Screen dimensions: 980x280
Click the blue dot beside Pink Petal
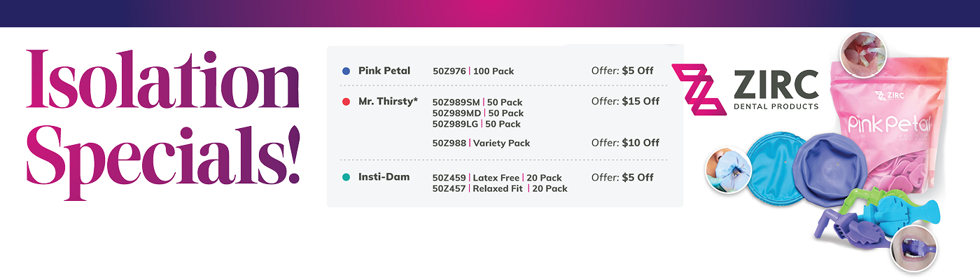click(x=346, y=71)
